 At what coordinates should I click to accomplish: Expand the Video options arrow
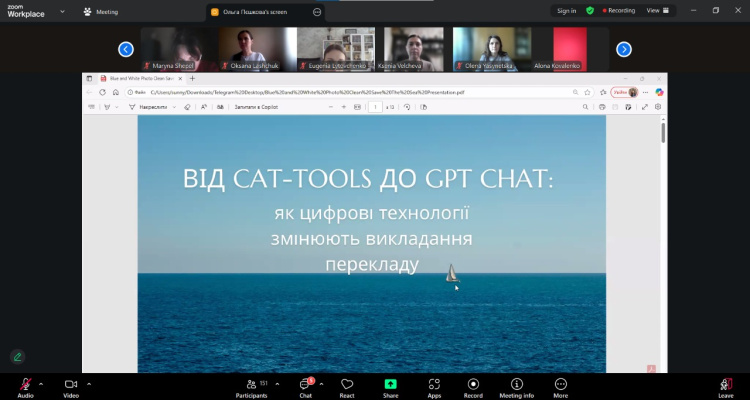pyautogui.click(x=89, y=384)
